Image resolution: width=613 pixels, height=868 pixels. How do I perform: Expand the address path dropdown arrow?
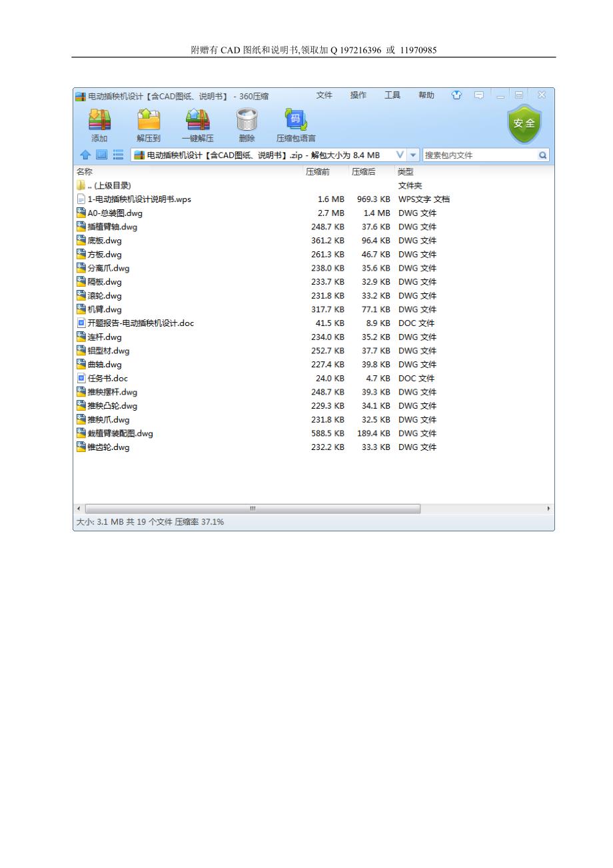tap(413, 155)
